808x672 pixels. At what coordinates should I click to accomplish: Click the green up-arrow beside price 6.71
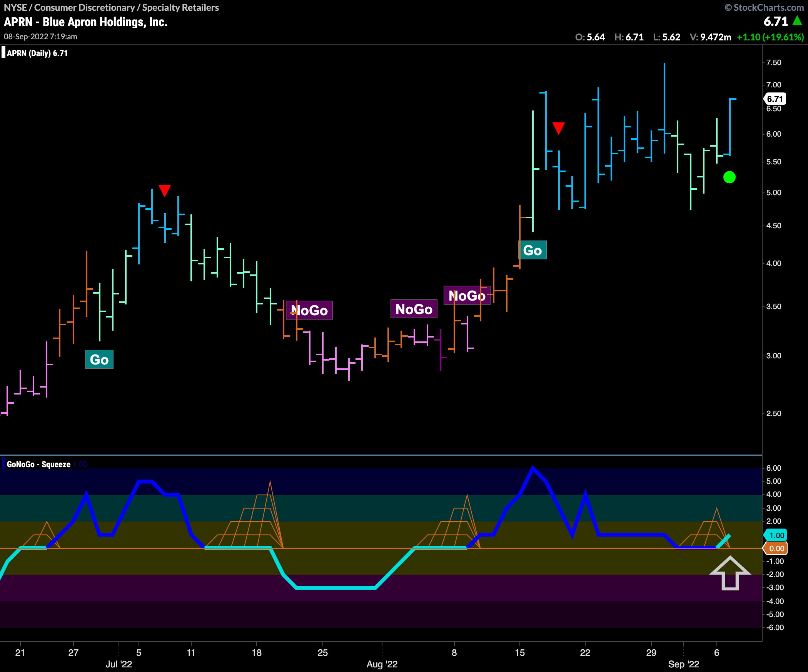797,20
